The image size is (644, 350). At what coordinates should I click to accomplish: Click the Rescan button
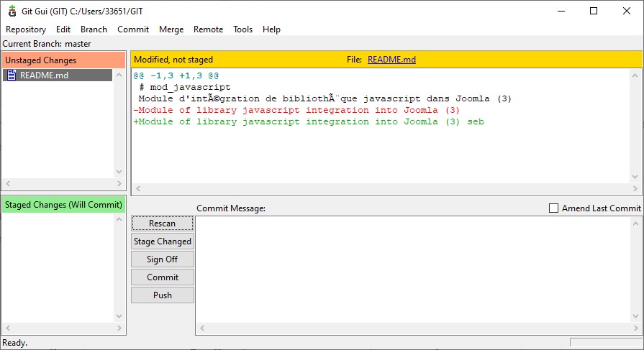point(163,224)
